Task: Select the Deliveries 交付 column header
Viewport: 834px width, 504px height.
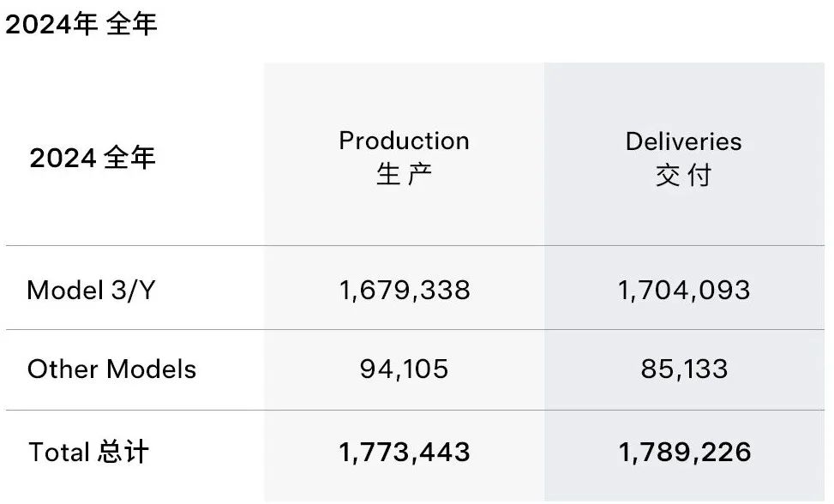Action: (x=683, y=158)
